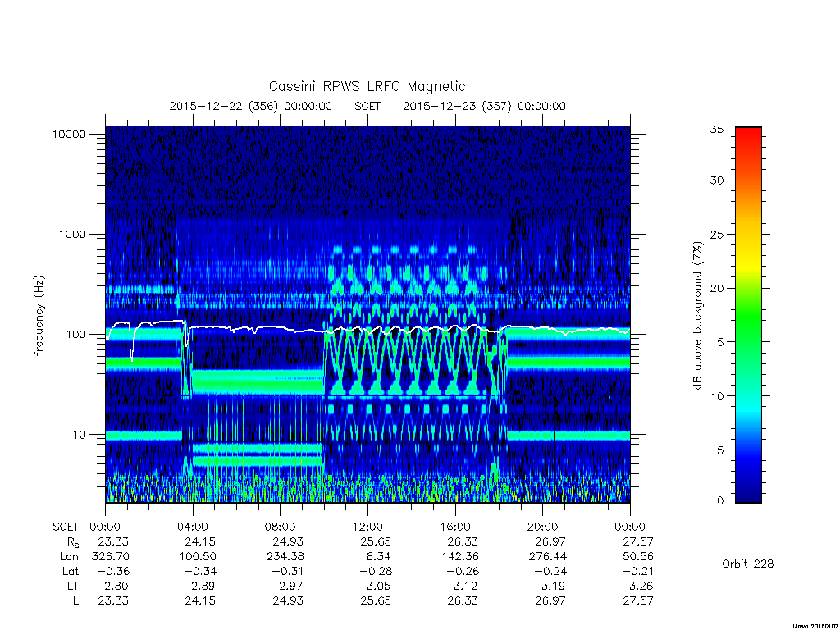Click the spectrogram plot area around 1000 Hz
This screenshot has height=630, width=840.
[367, 235]
